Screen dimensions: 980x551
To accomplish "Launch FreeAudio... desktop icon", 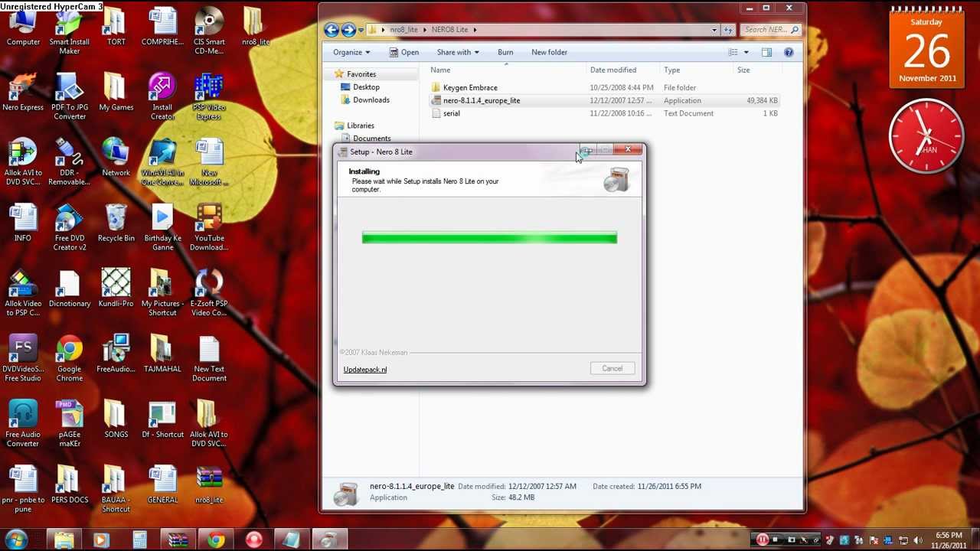I will click(116, 354).
